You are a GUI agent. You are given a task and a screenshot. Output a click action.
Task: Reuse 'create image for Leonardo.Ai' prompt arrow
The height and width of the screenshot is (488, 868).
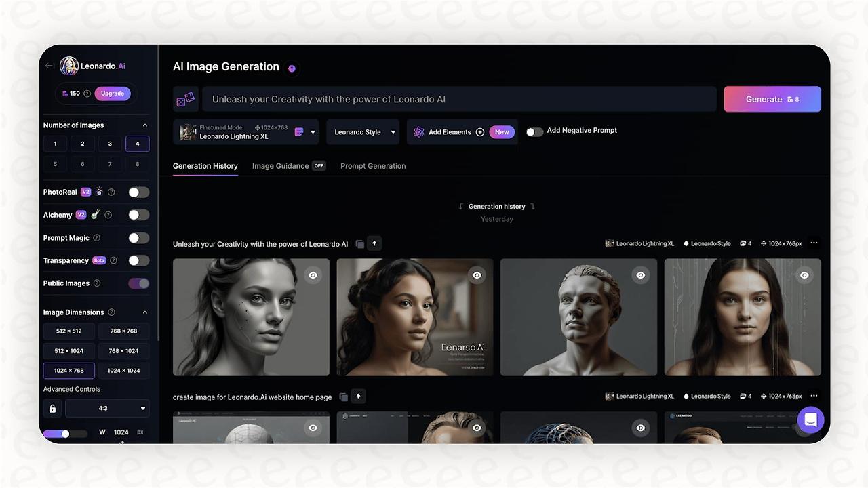(x=358, y=396)
